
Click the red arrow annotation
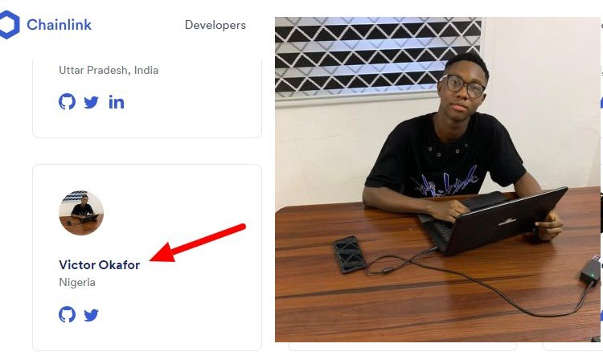tap(197, 243)
